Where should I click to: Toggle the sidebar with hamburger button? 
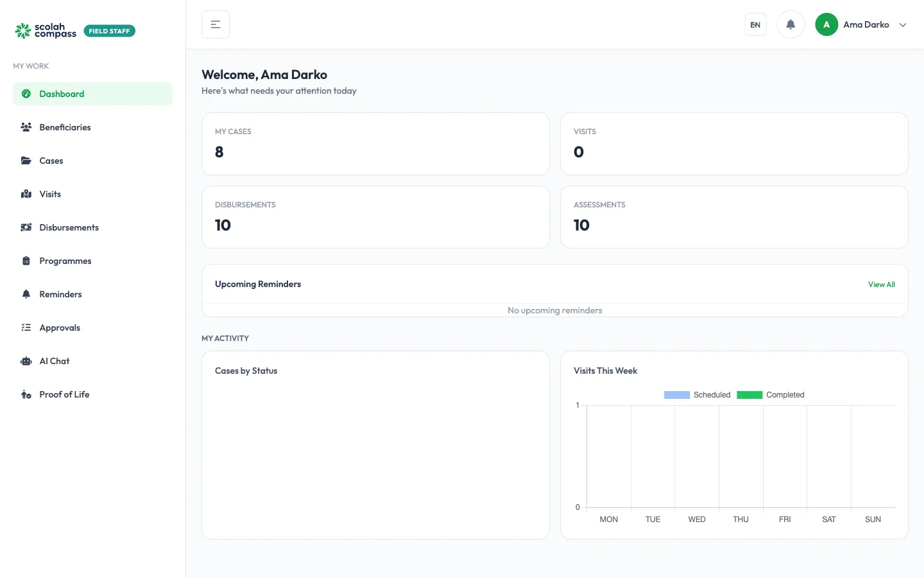tap(216, 24)
